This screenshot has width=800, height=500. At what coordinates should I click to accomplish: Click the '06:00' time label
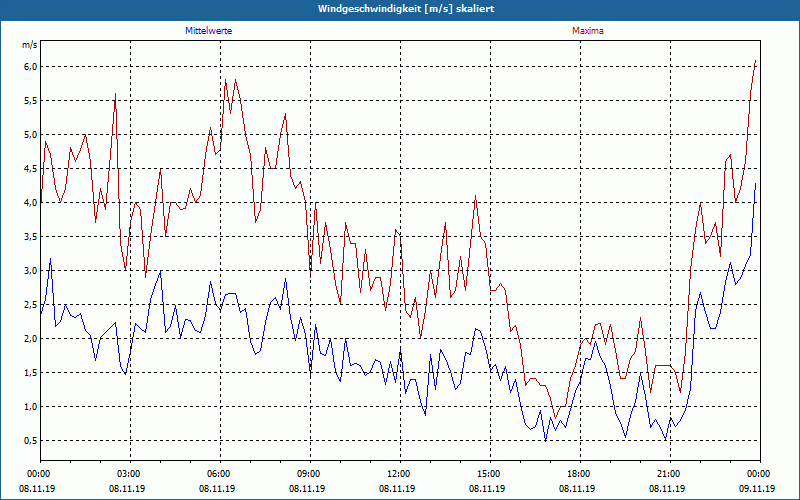pos(217,474)
